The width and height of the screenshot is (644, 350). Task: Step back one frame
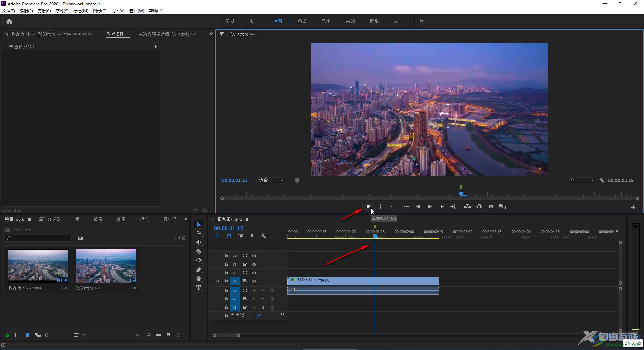(x=418, y=207)
